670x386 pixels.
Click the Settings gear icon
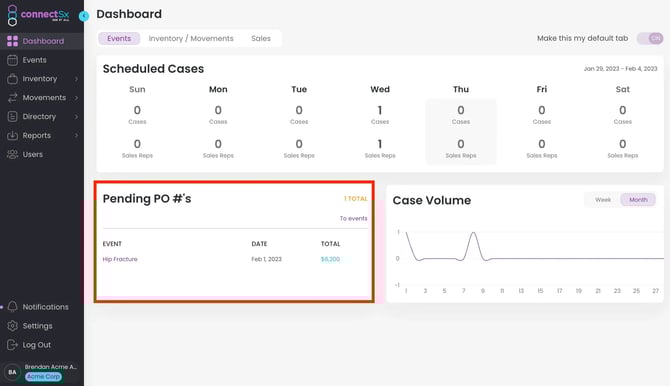pos(12,326)
